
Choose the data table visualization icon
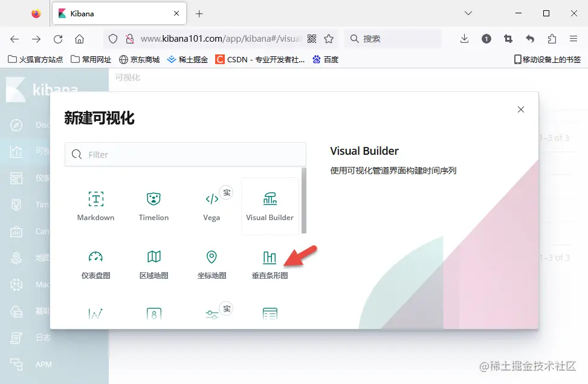tap(270, 313)
